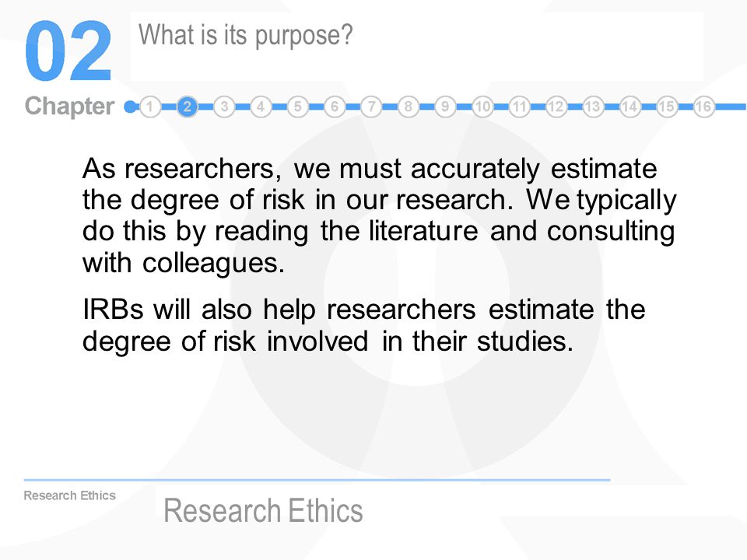Jump to chapter 1 marker
The height and width of the screenshot is (560, 747).
[150, 107]
